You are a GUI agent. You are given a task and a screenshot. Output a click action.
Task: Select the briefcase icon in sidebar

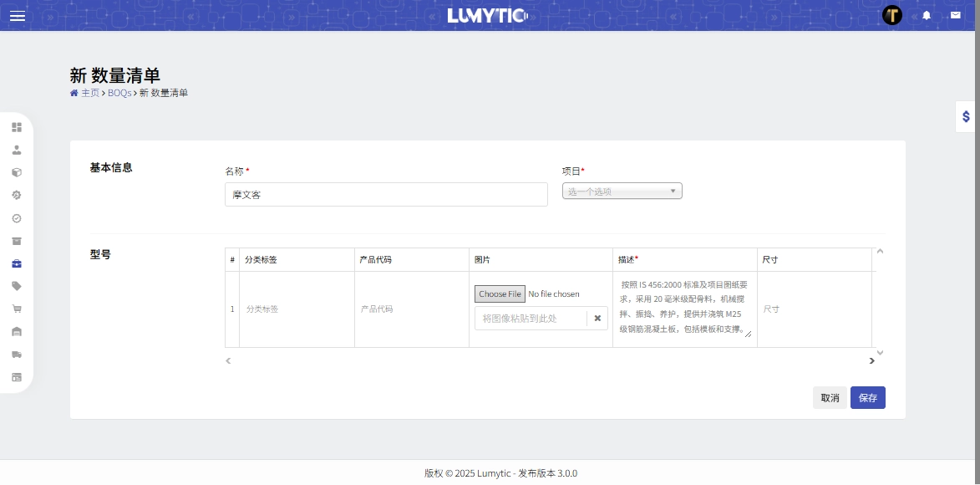pos(17,263)
